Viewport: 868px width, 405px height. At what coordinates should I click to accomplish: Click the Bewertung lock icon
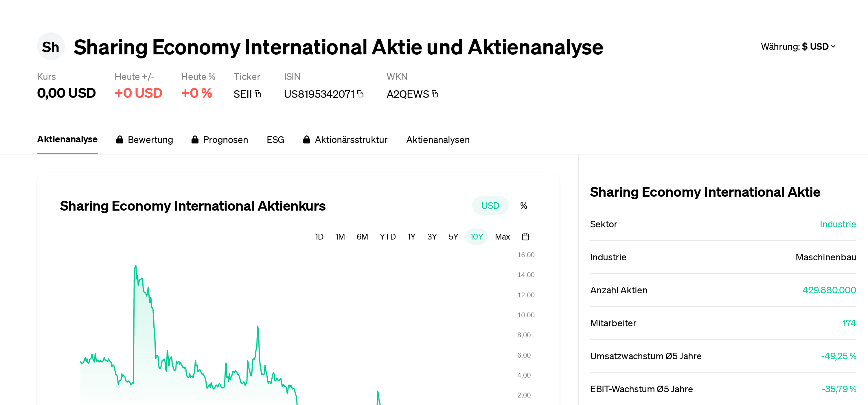coord(119,139)
